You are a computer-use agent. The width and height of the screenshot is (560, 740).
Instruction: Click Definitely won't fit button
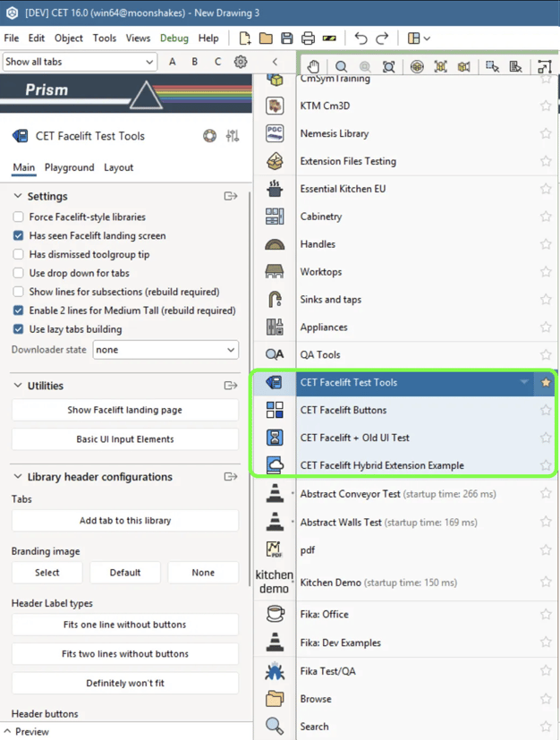125,683
